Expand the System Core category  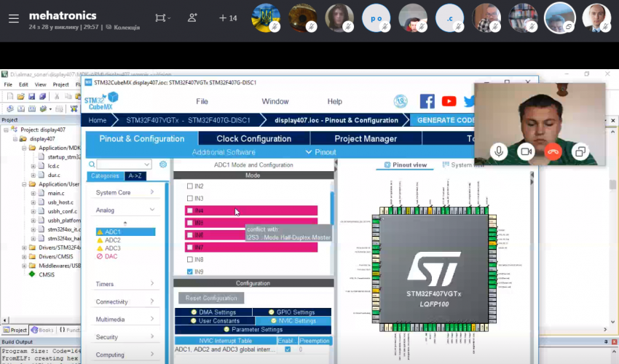(x=125, y=193)
